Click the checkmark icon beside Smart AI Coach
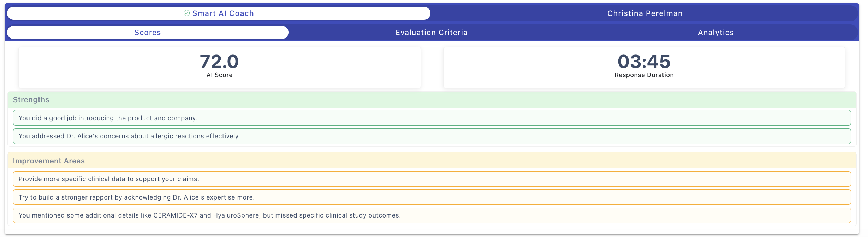Viewport: 868px width, 237px height. pyautogui.click(x=186, y=13)
